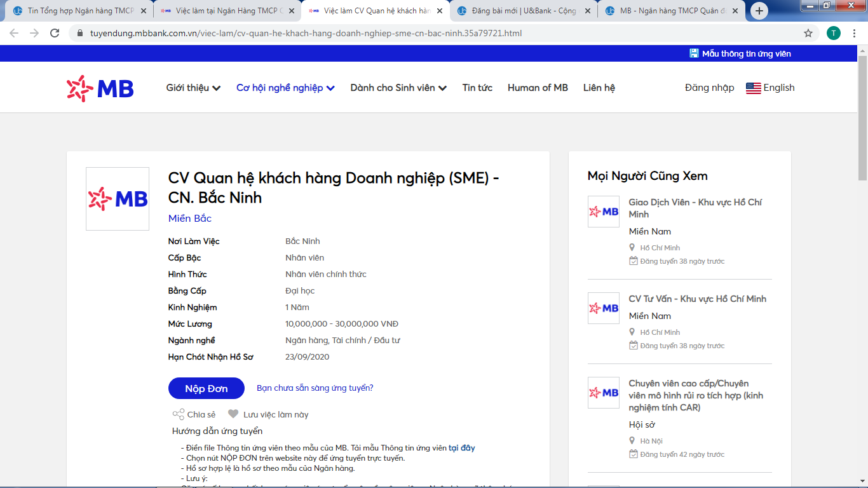868x488 pixels.
Task: Click tại đây download link
Action: coord(462,447)
